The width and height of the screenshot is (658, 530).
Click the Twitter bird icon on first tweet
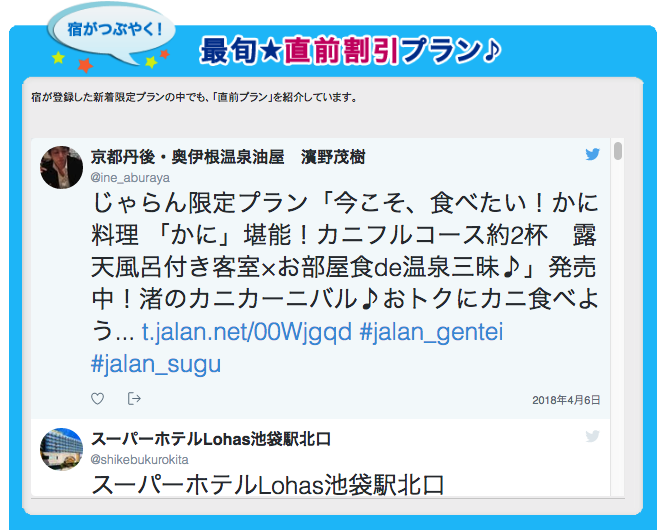coord(592,154)
